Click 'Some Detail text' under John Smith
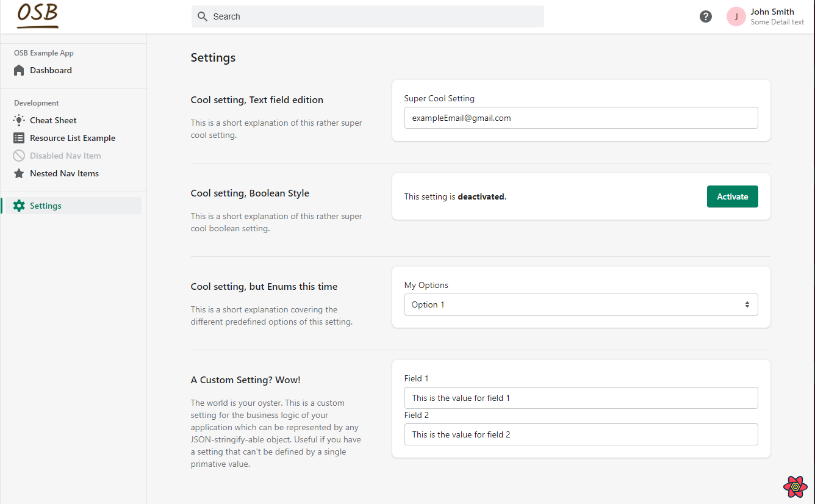This screenshot has width=815, height=504. click(777, 22)
